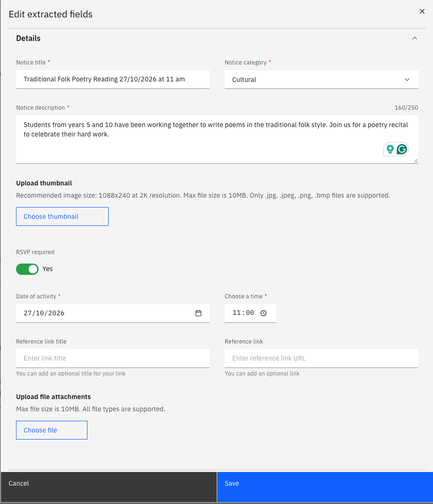433x504 pixels.
Task: Click the RSVP required label
Action: [x=35, y=252]
